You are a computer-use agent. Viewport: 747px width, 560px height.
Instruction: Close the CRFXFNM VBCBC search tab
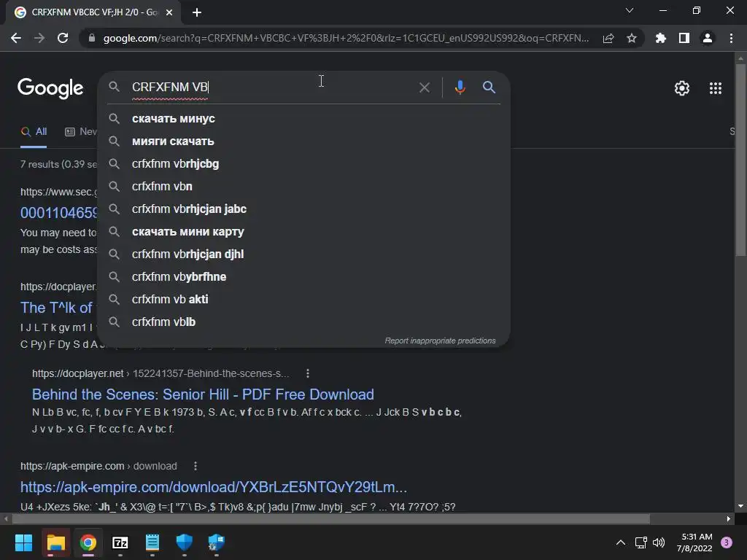pos(169,12)
